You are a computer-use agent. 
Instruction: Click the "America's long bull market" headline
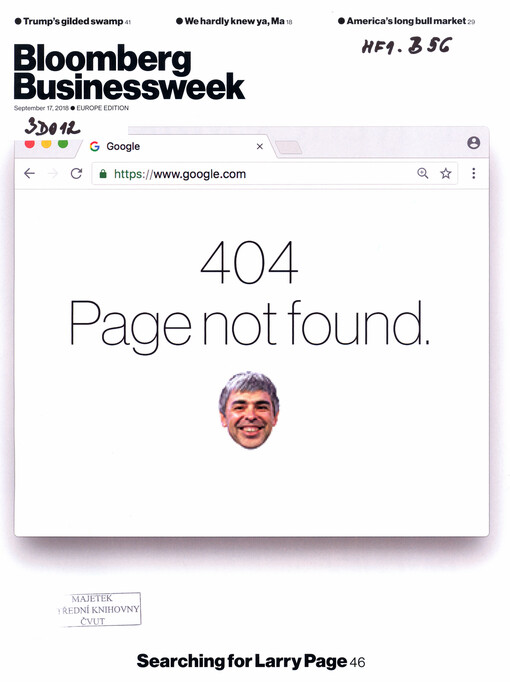click(406, 21)
